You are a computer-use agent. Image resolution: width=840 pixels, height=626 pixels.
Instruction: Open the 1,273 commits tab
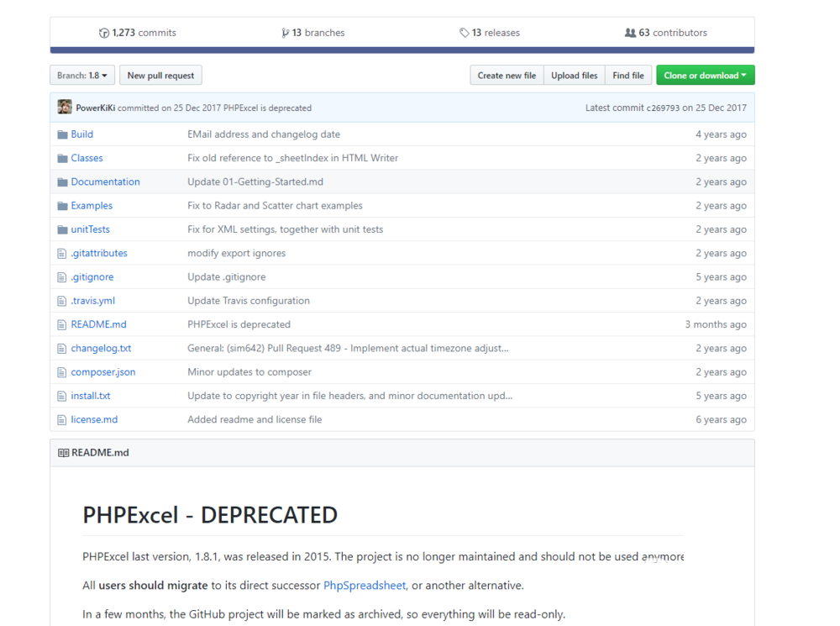139,33
